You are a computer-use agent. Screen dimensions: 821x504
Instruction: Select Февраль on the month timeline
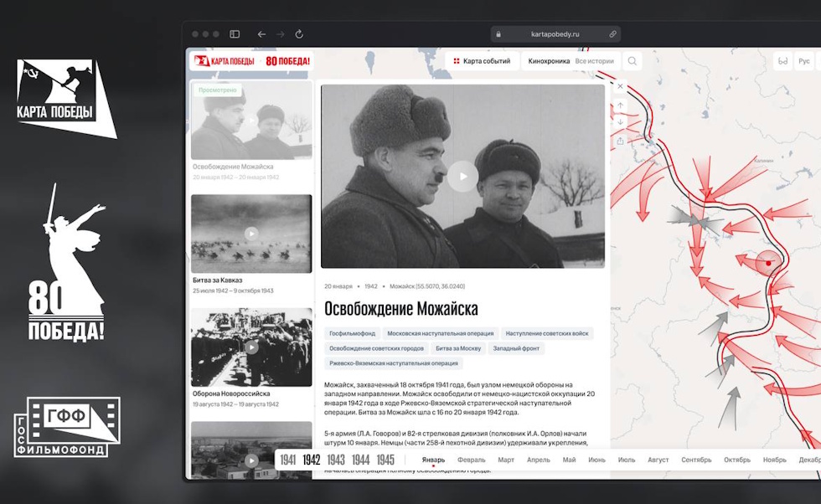tap(471, 460)
